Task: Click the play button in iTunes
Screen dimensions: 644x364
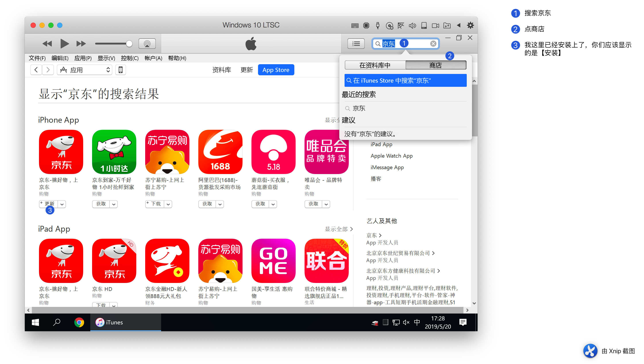Action: point(64,44)
